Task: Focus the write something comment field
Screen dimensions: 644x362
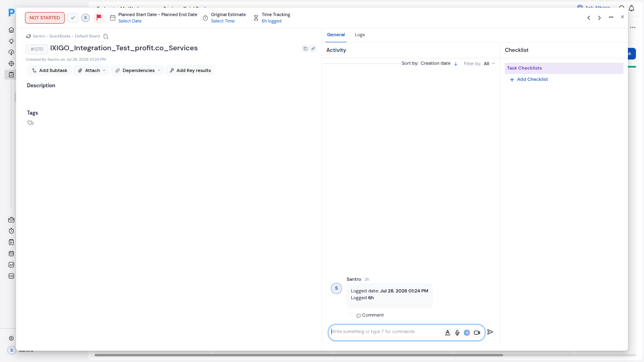Action: click(385, 332)
